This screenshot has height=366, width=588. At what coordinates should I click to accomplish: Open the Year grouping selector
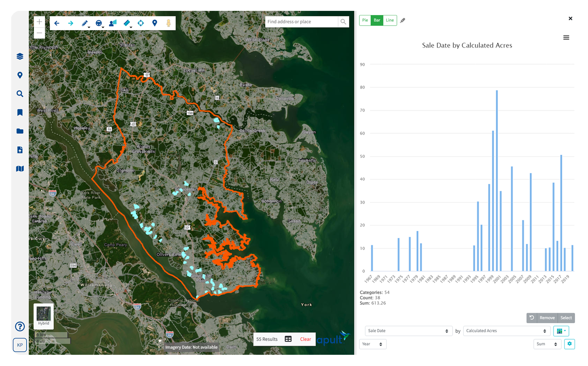(372, 344)
